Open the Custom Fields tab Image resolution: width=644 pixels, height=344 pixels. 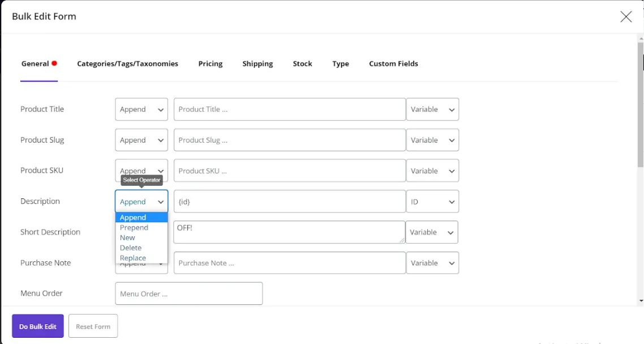point(393,63)
